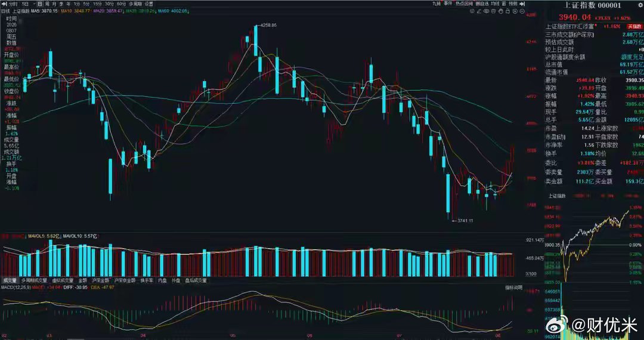This screenshot has width=644, height=340.
Task: Select the 周 weekly period
Action: coord(47,4)
